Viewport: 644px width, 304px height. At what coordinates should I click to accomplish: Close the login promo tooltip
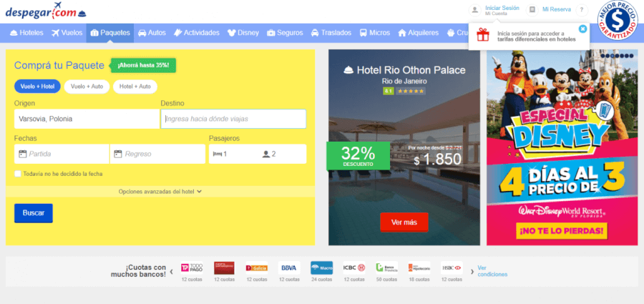582,29
